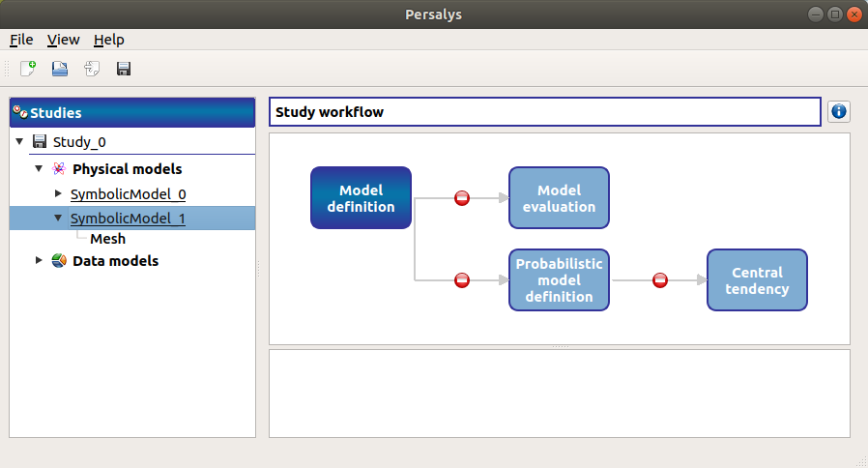
Task: Collapse the Study_0 tree node
Action: (19, 142)
